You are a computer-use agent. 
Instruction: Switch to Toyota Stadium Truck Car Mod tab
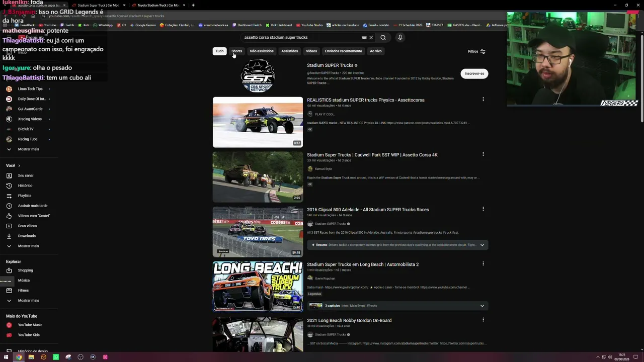(x=158, y=5)
